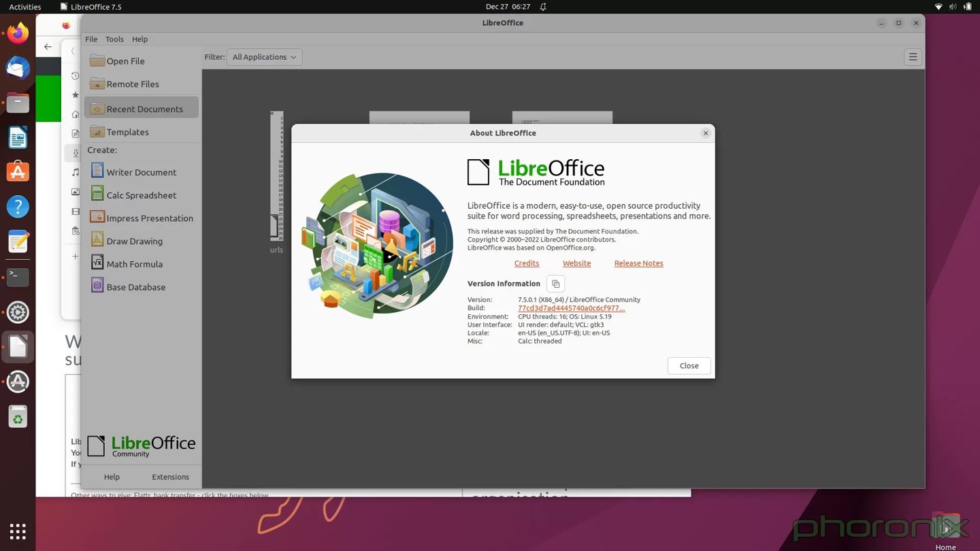Viewport: 980px width, 551px height.
Task: Open the File menu
Action: 91,39
